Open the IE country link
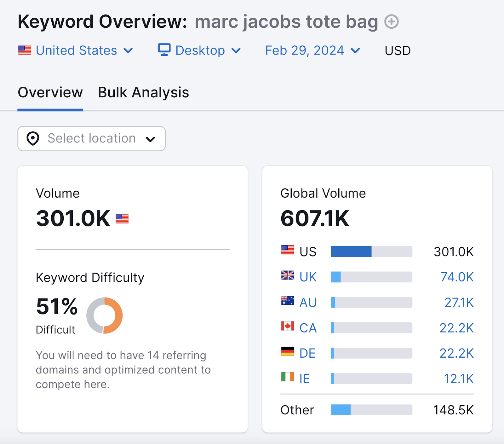This screenshot has width=504, height=444. click(x=305, y=379)
